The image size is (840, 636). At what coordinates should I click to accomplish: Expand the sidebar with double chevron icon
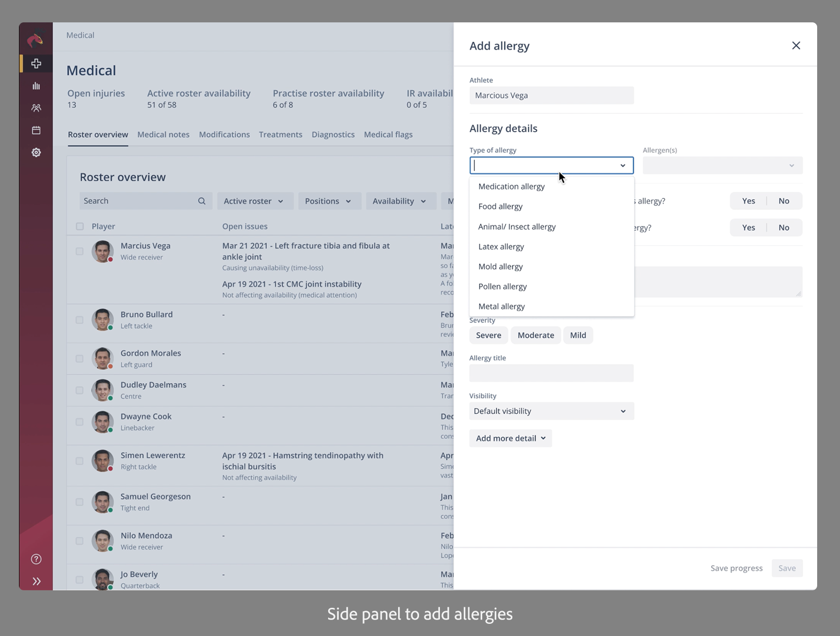pos(36,581)
